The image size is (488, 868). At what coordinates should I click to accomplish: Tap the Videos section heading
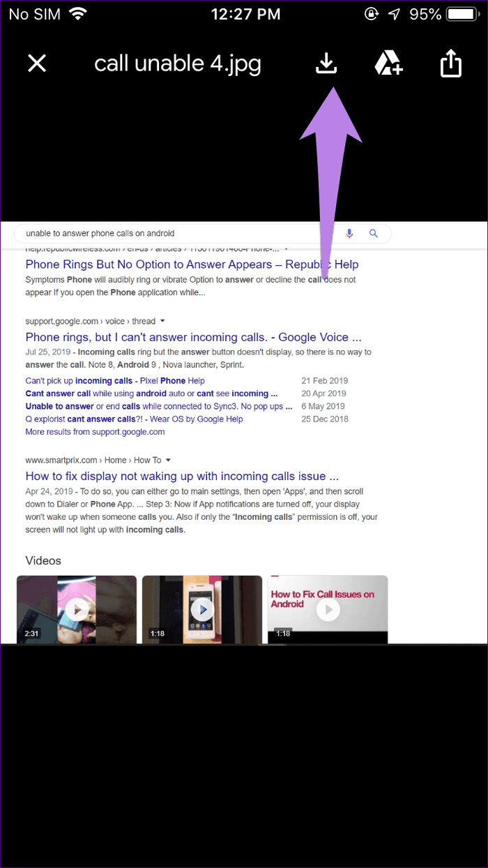(43, 560)
